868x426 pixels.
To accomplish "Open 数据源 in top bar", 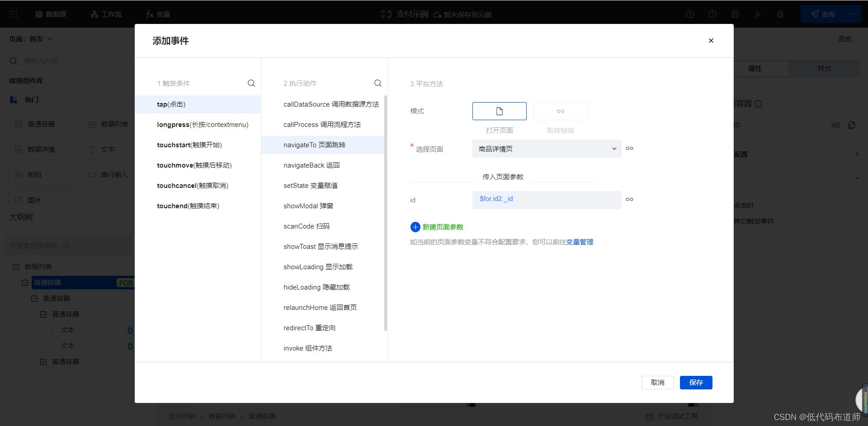I will click(x=51, y=14).
